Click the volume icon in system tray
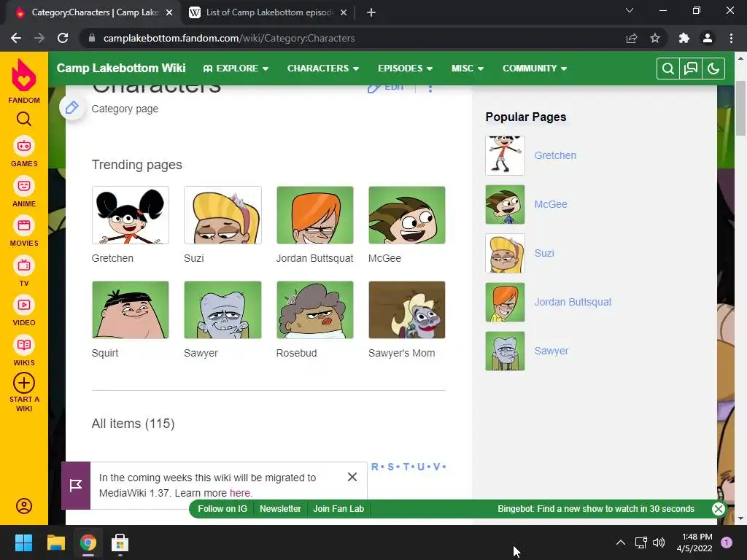 pos(659,542)
